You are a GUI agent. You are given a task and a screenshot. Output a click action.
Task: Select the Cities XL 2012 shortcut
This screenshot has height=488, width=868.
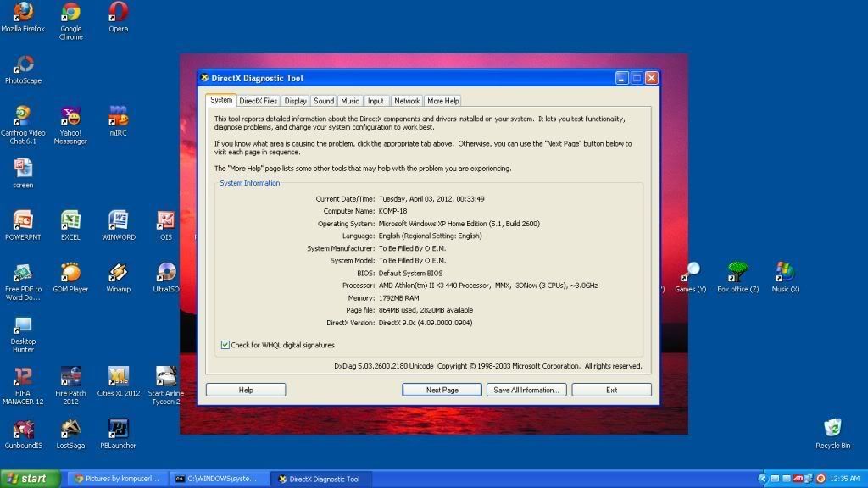tap(119, 382)
